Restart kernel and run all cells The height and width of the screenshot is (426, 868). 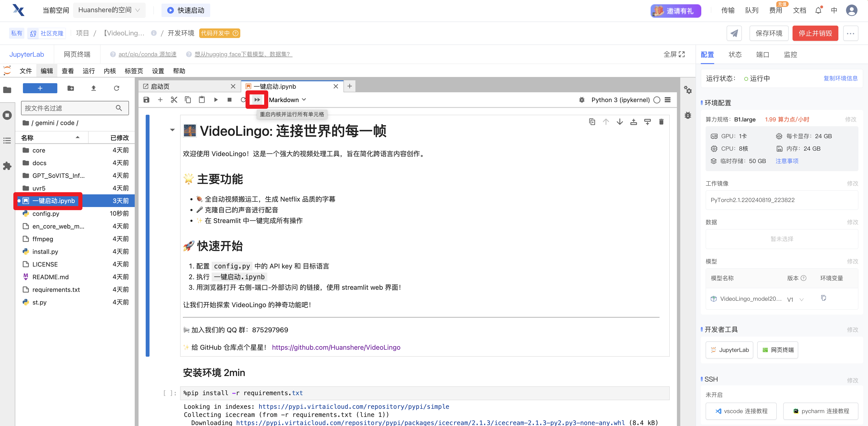click(x=257, y=100)
